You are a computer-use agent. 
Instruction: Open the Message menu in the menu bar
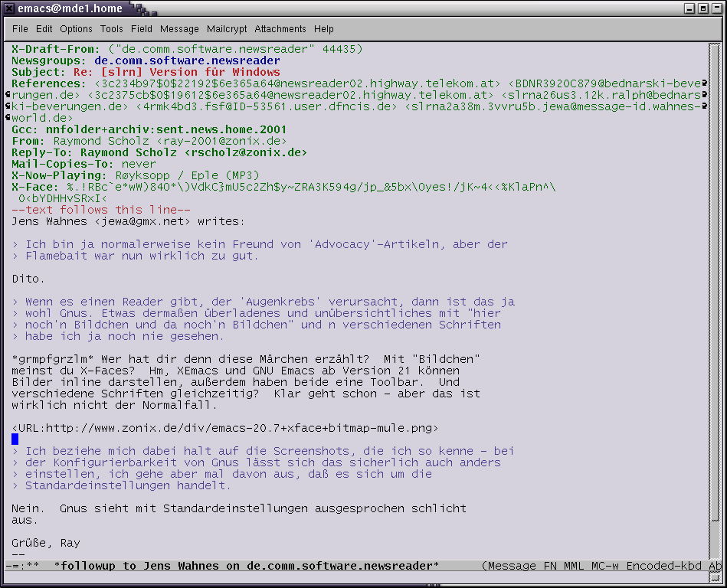(x=179, y=29)
